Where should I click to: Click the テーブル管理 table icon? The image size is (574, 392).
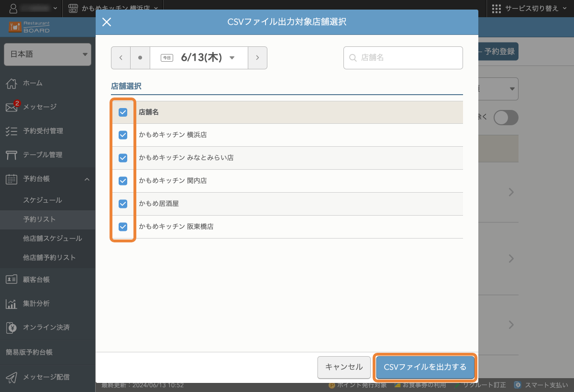click(11, 155)
